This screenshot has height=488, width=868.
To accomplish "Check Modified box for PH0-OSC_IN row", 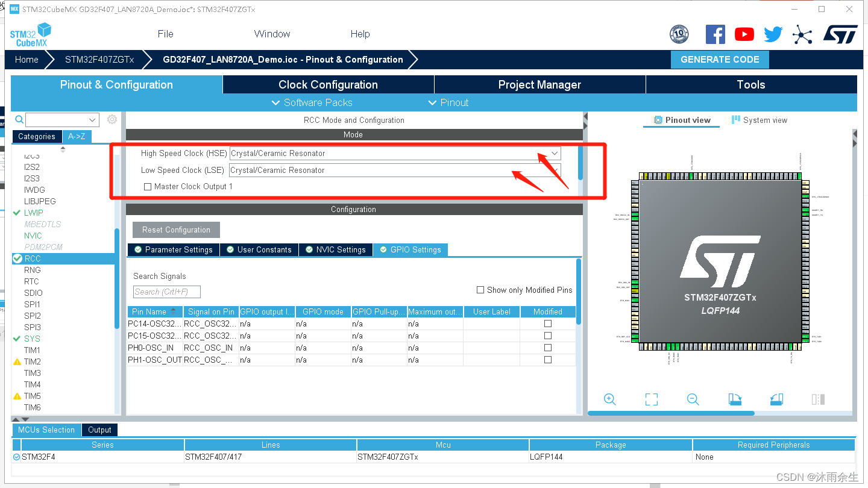I will pos(548,348).
